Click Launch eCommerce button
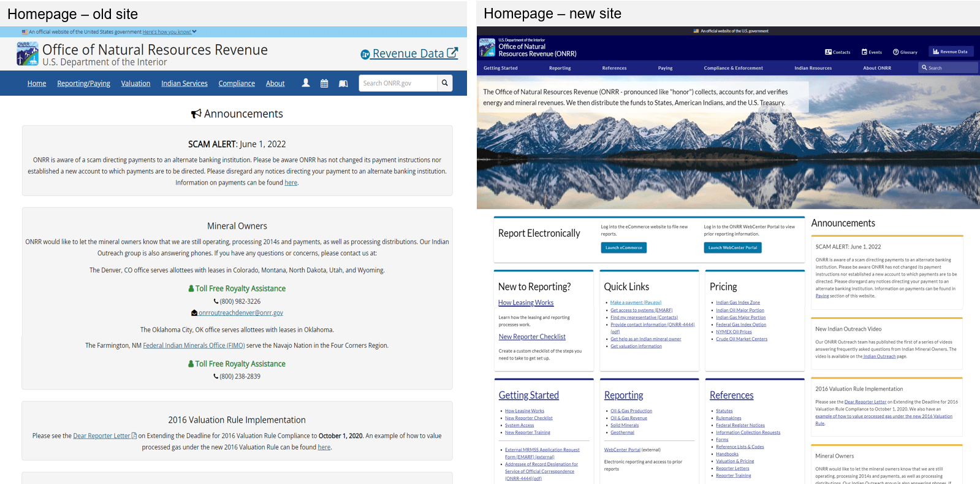 point(623,248)
